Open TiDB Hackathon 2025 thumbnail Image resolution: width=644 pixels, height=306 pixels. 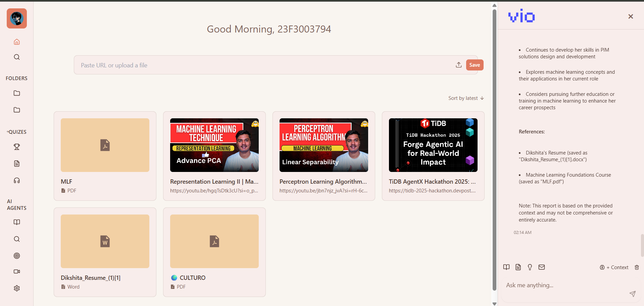pyautogui.click(x=433, y=145)
